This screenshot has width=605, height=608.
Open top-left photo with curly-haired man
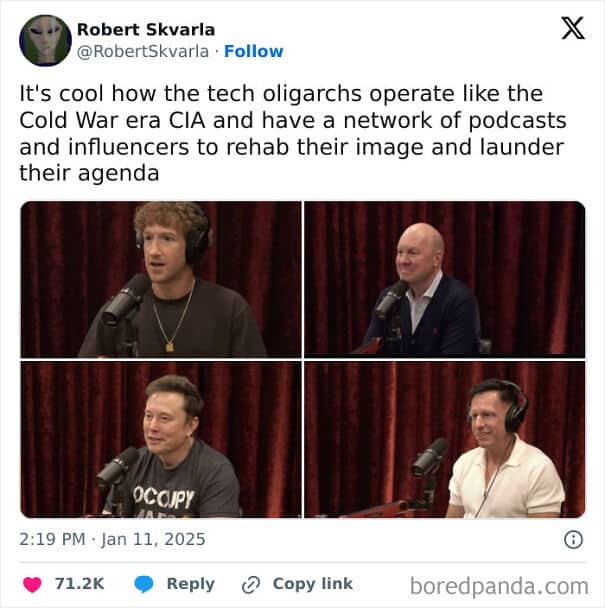pyautogui.click(x=161, y=279)
